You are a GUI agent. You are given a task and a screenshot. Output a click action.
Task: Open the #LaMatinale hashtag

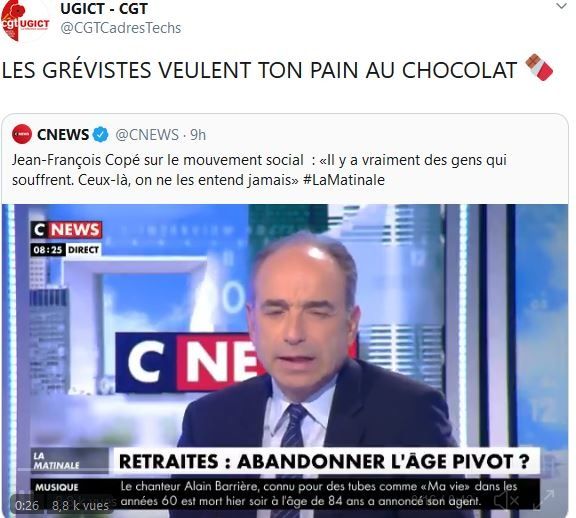point(344,180)
